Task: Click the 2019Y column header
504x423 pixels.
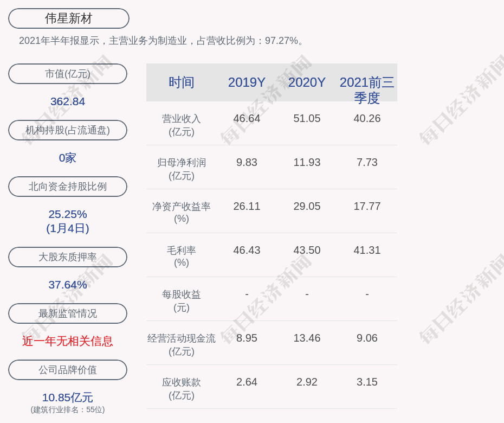Action: (247, 82)
